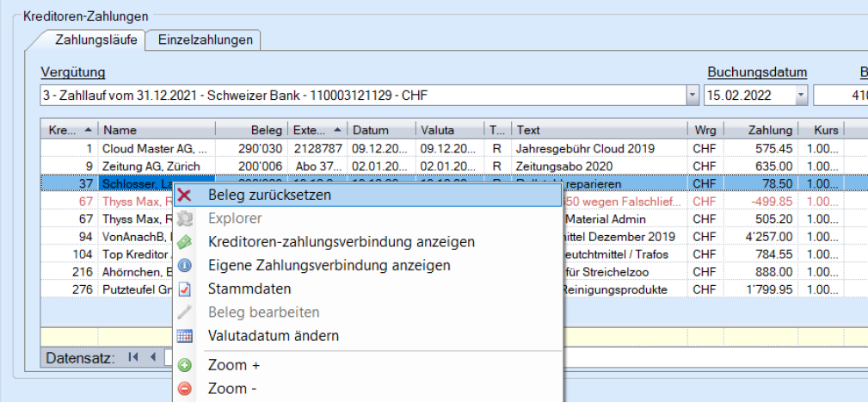Image resolution: width=868 pixels, height=403 pixels.
Task: Sort by the Kre... column header
Action: [69, 130]
